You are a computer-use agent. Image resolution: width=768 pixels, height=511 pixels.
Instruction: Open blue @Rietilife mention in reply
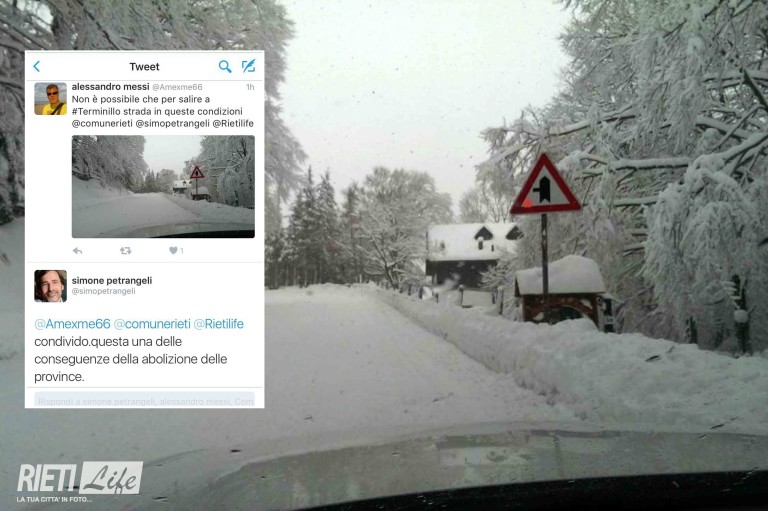coord(218,324)
